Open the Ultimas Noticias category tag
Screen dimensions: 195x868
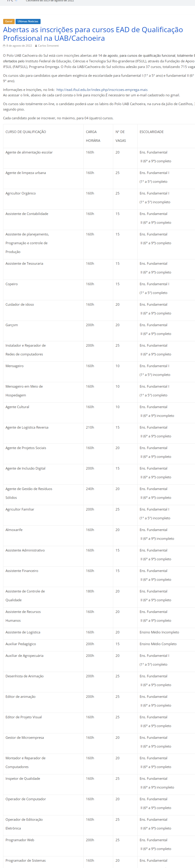[28, 22]
